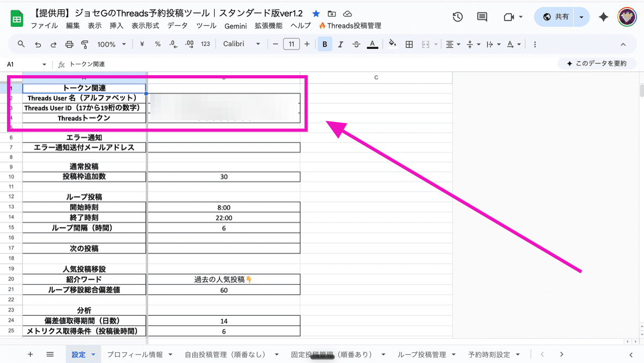Switch to ループ投稿管理 tab
Viewport: 644px width, 363px height.
coord(422,354)
